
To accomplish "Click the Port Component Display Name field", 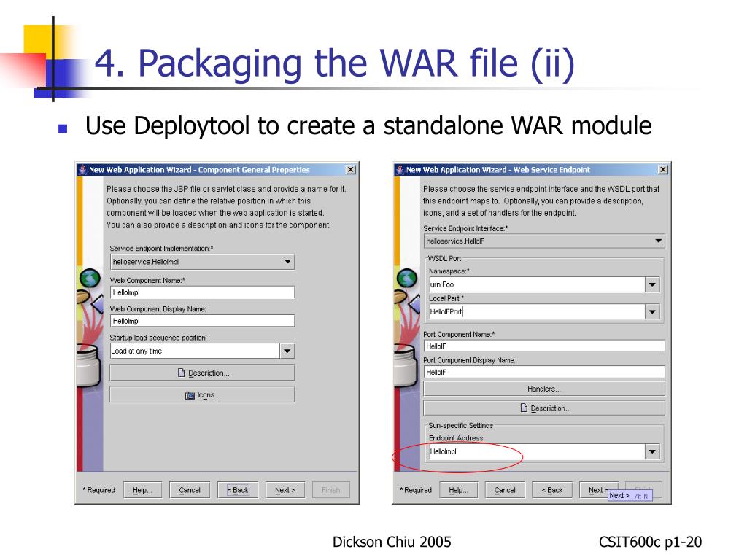I will point(544,372).
